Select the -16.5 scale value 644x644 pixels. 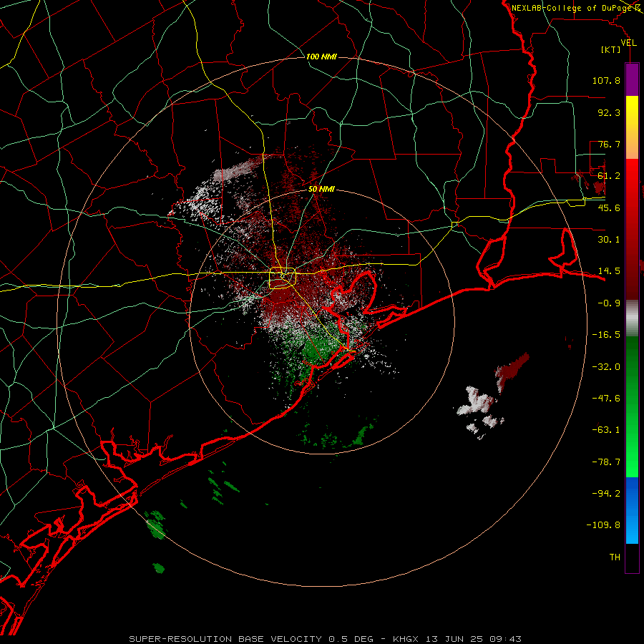tap(606, 335)
